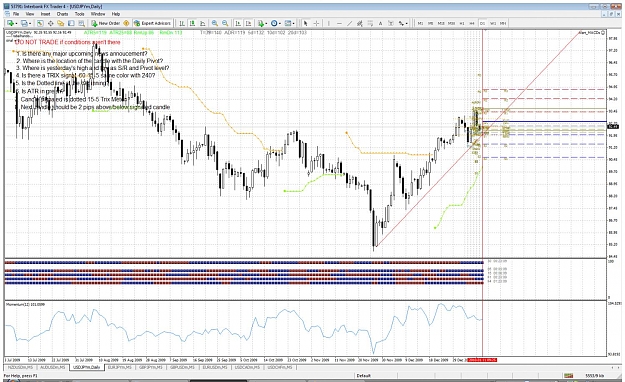Open the Help menu

[x=116, y=14]
